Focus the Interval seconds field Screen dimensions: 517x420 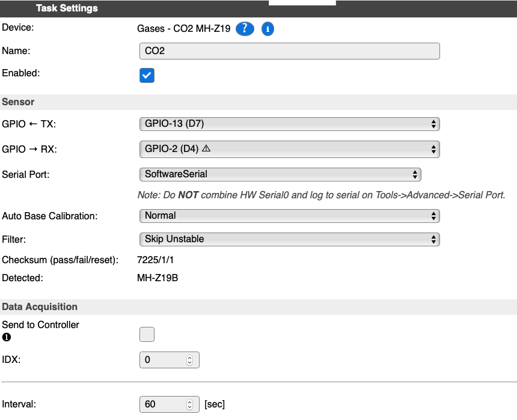tap(170, 404)
